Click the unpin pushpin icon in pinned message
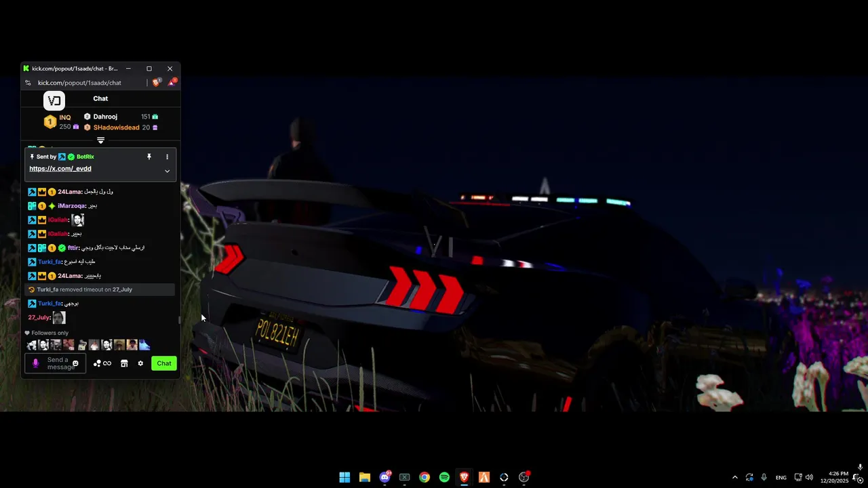Screen dimensions: 868x488 tap(149, 157)
